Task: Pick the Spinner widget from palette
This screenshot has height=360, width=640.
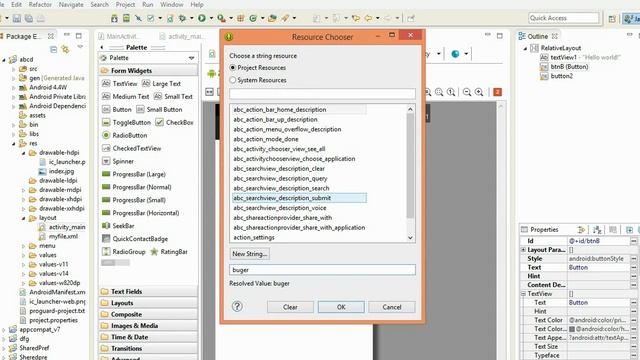Action: (118, 161)
